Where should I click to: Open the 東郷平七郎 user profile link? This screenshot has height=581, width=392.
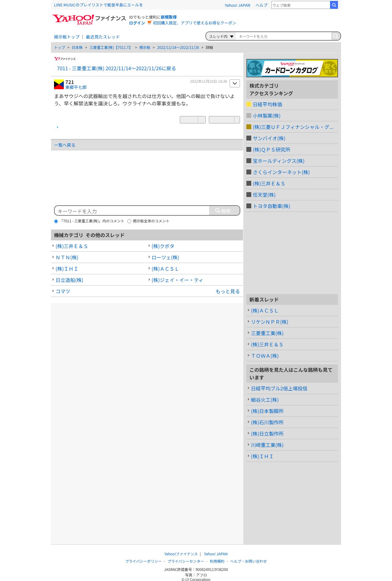(76, 87)
